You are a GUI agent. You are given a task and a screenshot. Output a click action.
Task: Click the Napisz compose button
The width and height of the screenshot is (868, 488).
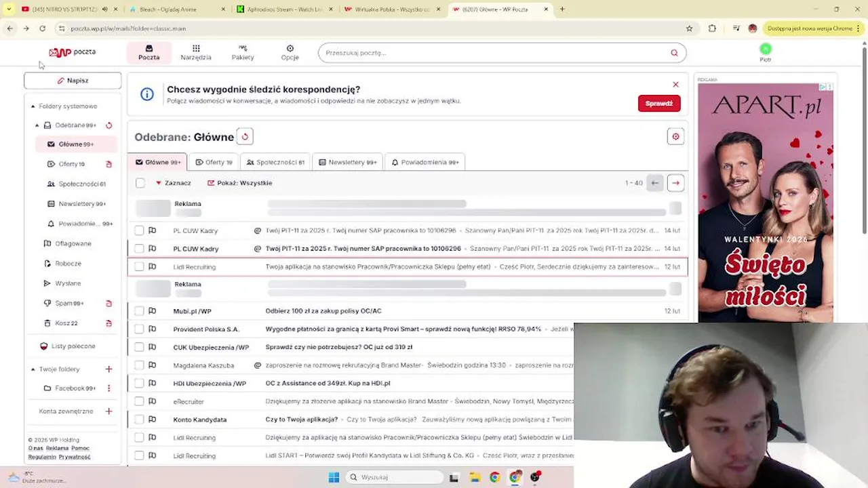click(x=73, y=81)
